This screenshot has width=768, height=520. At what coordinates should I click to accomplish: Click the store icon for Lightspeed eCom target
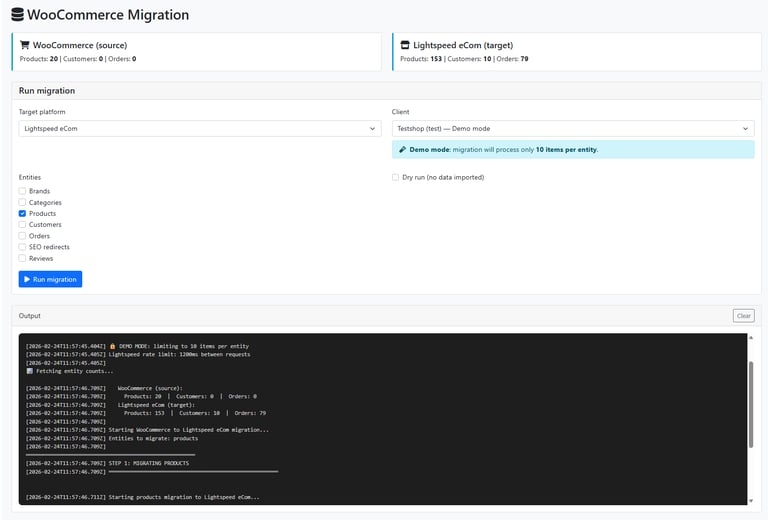pyautogui.click(x=405, y=45)
